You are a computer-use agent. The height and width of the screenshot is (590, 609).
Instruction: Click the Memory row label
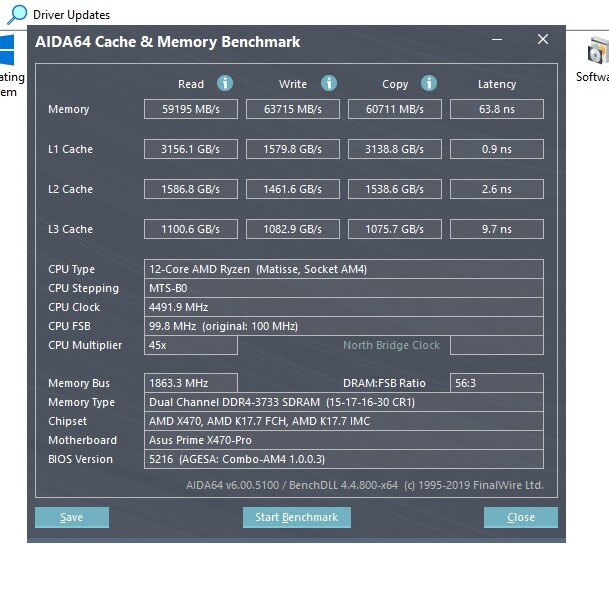pos(69,109)
